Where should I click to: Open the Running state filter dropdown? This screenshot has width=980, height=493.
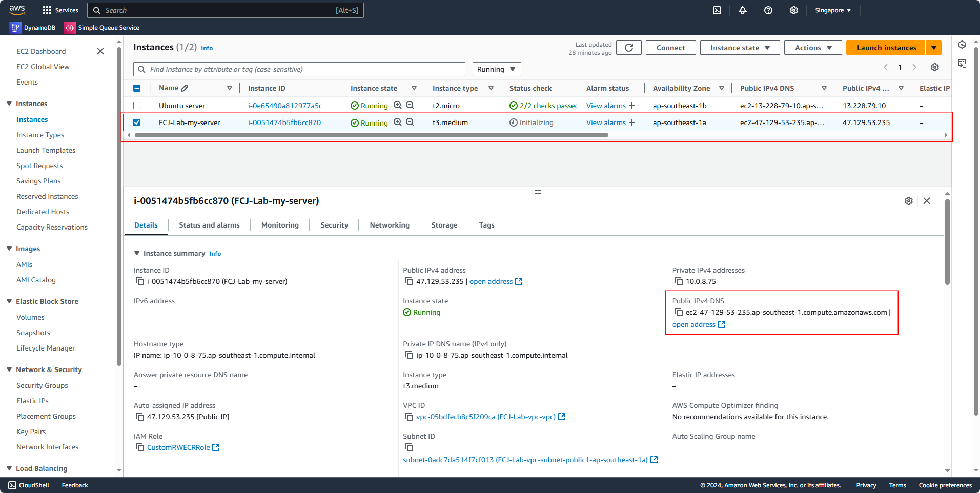[x=496, y=69]
